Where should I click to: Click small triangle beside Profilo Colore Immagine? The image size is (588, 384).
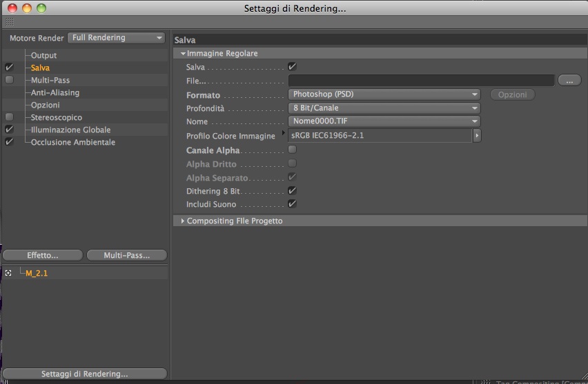coord(283,132)
